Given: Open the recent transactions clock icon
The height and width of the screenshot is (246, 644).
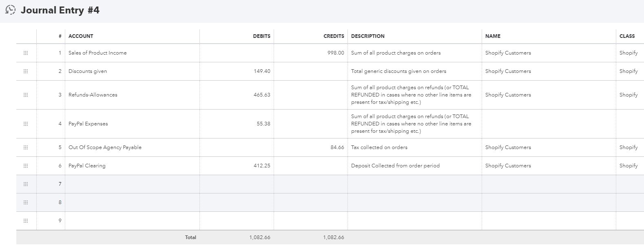Looking at the screenshot, I should pyautogui.click(x=11, y=10).
